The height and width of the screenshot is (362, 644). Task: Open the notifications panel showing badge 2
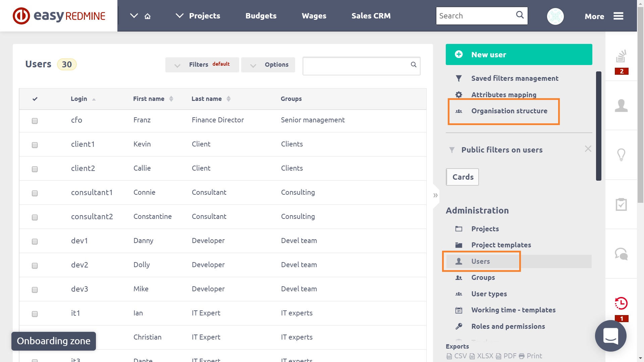tap(621, 58)
